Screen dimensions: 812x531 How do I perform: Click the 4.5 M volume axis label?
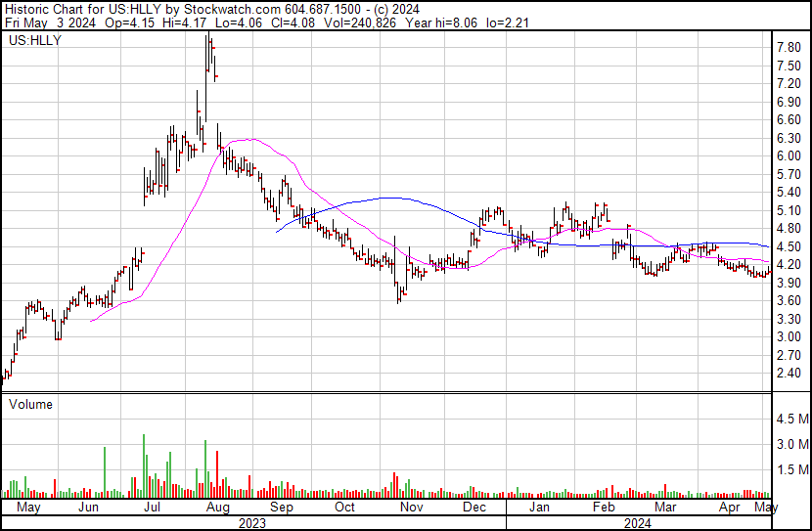click(791, 420)
